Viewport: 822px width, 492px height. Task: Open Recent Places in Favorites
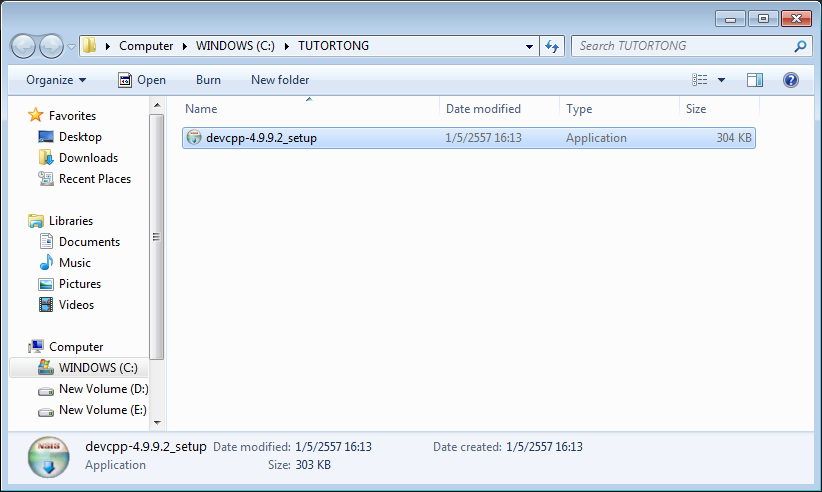coord(95,179)
